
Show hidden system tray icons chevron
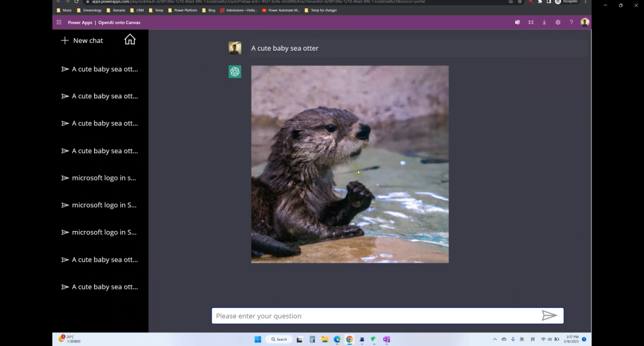(495, 339)
